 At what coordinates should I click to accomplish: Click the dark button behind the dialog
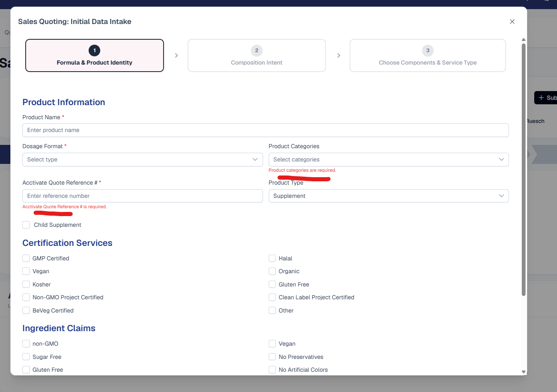pos(545,98)
